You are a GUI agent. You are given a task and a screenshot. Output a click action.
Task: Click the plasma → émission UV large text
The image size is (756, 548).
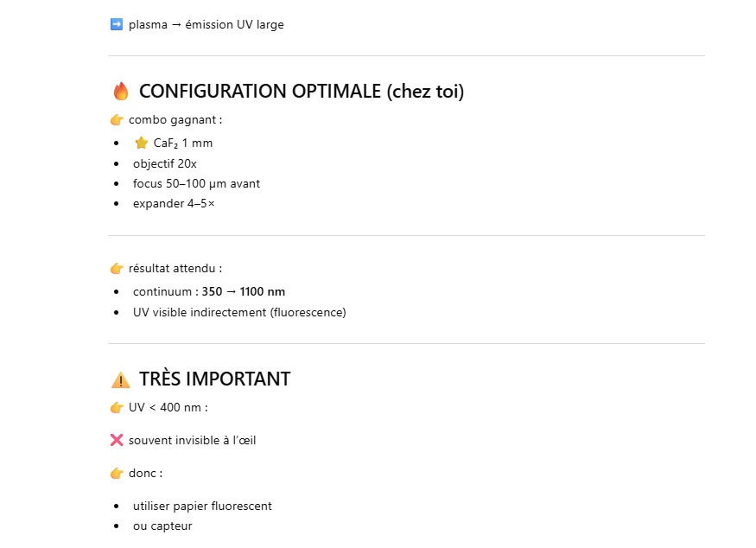206,24
